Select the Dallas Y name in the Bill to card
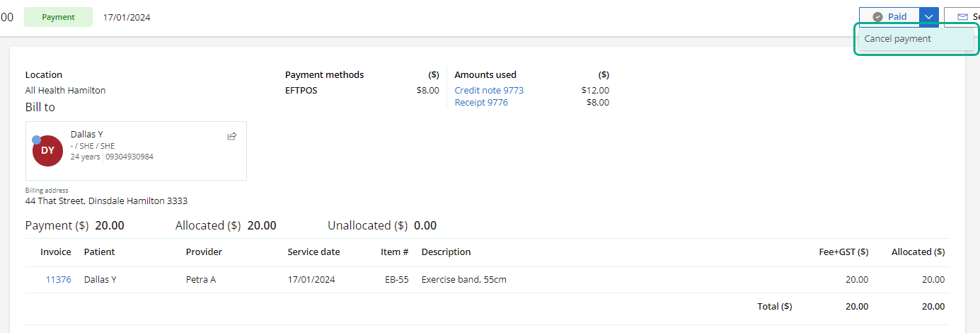 tap(87, 134)
